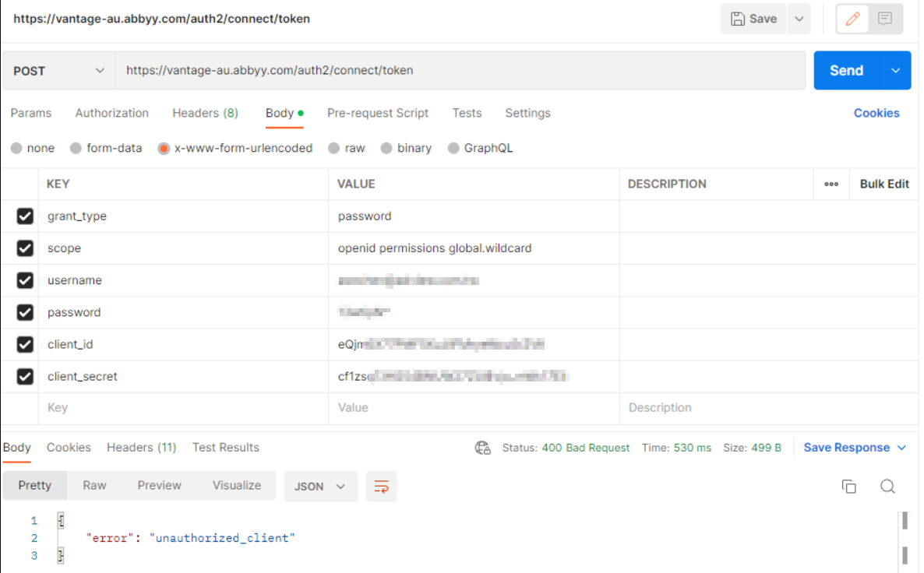Click Save Response
Image resolution: width=924 pixels, height=573 pixels.
846,448
